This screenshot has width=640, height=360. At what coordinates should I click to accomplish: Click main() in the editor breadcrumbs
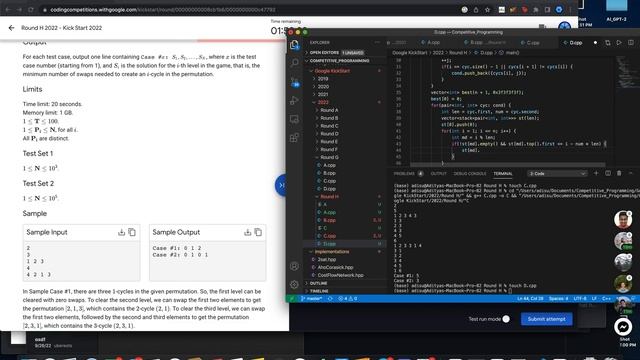pyautogui.click(x=512, y=53)
